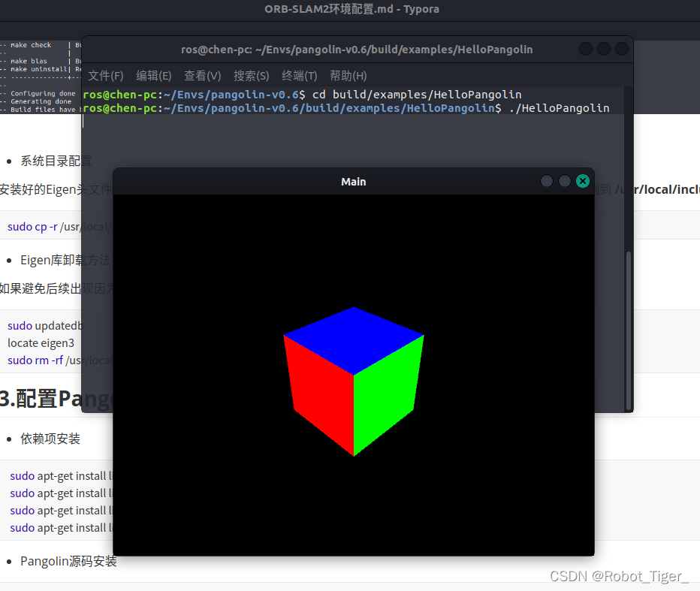
Task: Open the 文件(F) menu in terminal
Action: tap(106, 76)
